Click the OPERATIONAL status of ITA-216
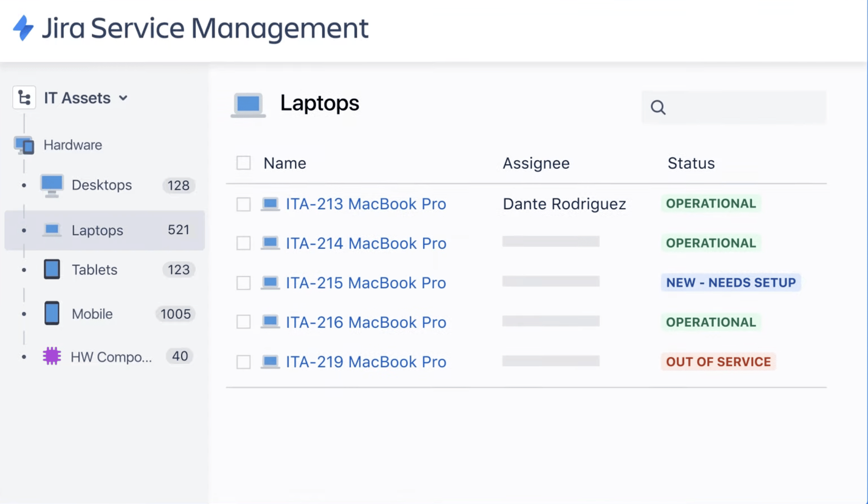868x504 pixels. point(711,322)
